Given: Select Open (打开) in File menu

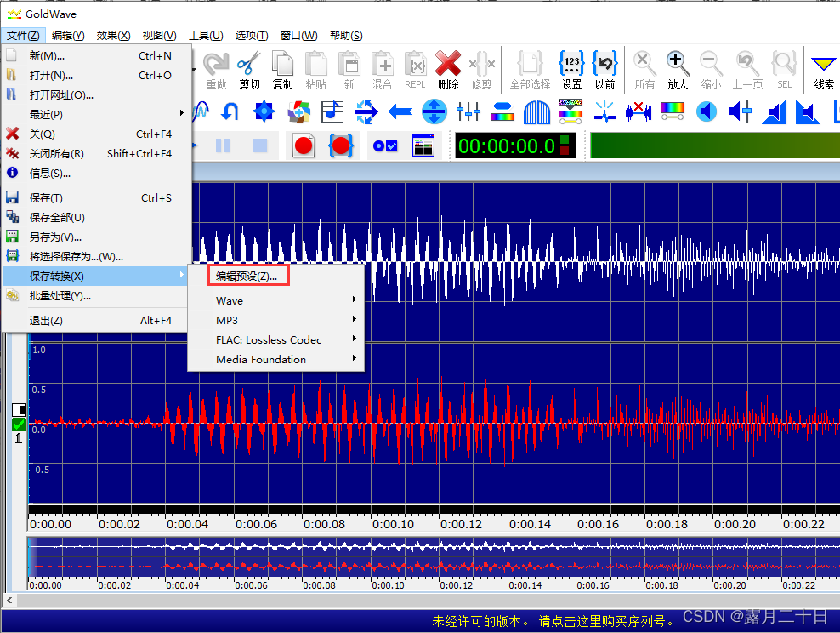Looking at the screenshot, I should (x=97, y=76).
